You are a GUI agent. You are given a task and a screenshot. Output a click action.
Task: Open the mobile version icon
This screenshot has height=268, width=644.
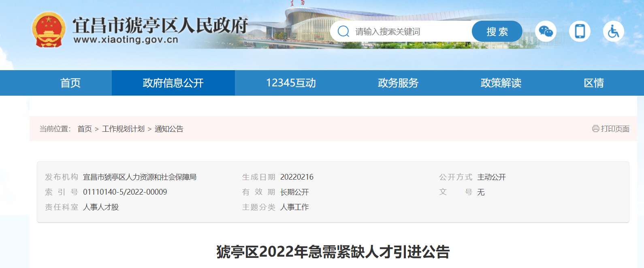[580, 31]
